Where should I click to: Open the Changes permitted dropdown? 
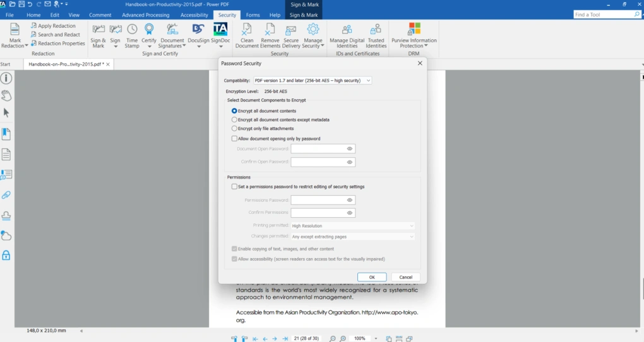pos(352,237)
